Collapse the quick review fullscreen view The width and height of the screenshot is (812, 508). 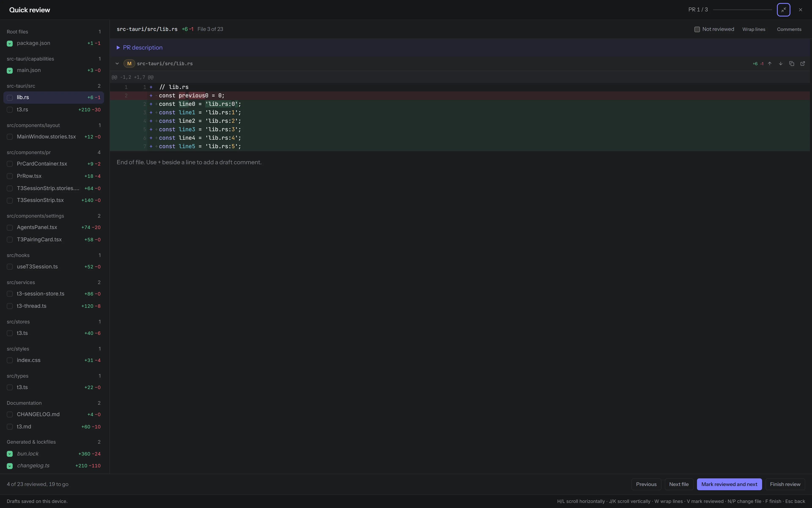coord(783,10)
